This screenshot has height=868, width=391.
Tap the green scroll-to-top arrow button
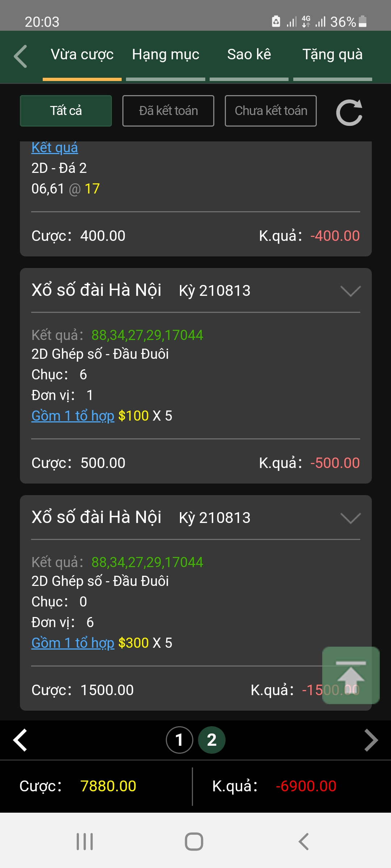pos(351,675)
